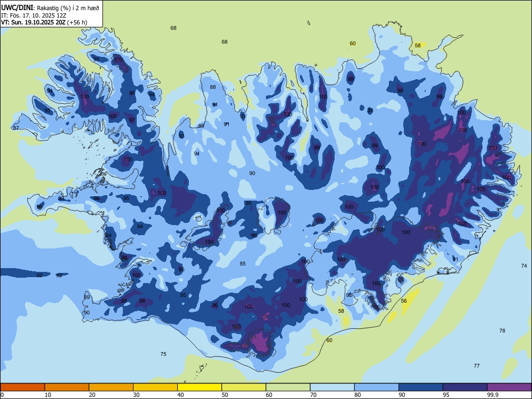Select the '78' humidity value over the sea
Image resolution: width=532 pixels, height=399 pixels.
click(x=502, y=330)
